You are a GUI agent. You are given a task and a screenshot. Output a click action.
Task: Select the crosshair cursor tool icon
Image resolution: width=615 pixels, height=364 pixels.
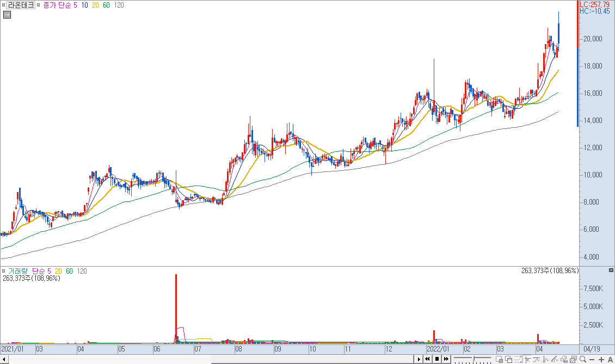pos(527,359)
